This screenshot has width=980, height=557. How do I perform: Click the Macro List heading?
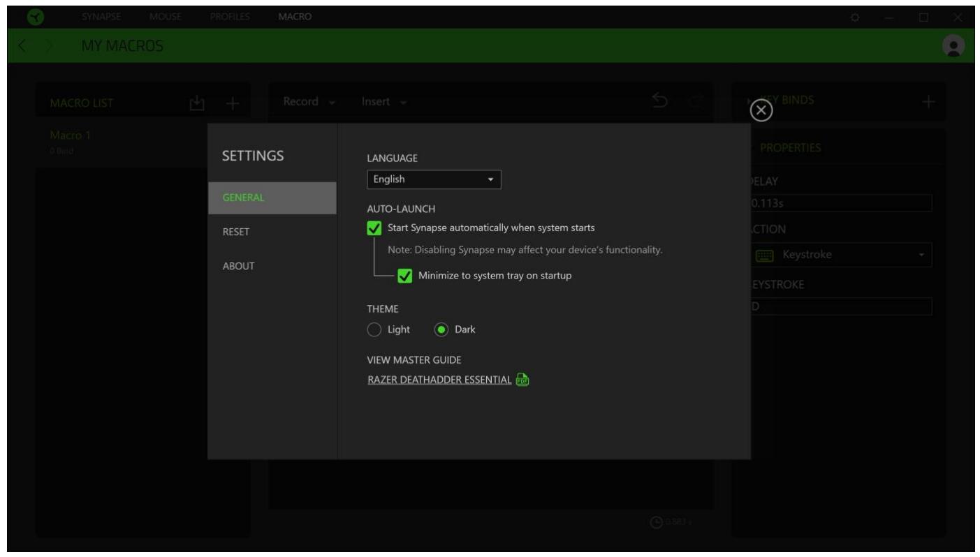point(81,103)
